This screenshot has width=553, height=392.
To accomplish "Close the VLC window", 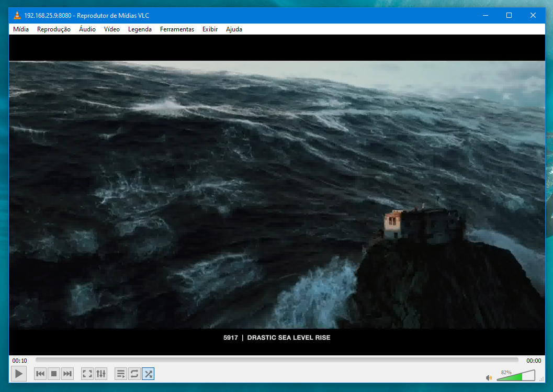I will 533,16.
